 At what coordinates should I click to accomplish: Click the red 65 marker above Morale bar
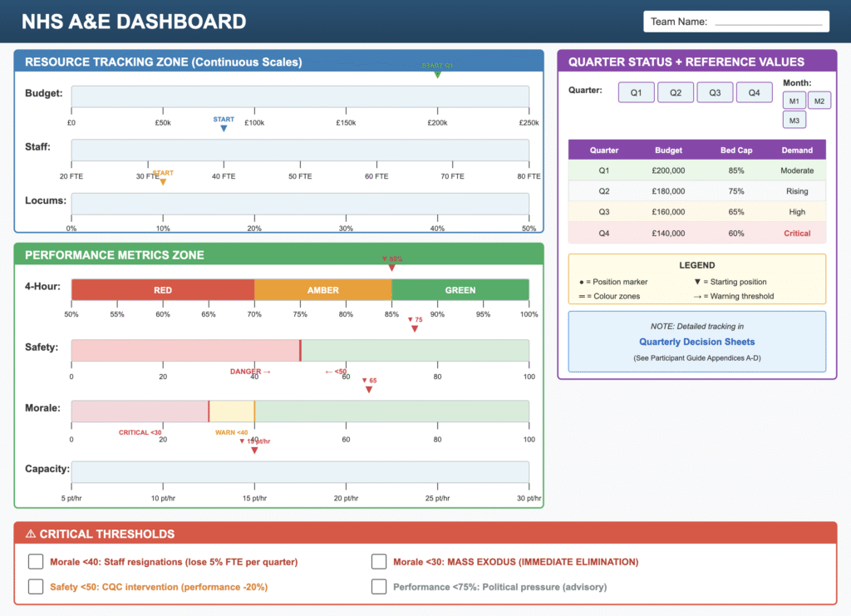(x=369, y=388)
